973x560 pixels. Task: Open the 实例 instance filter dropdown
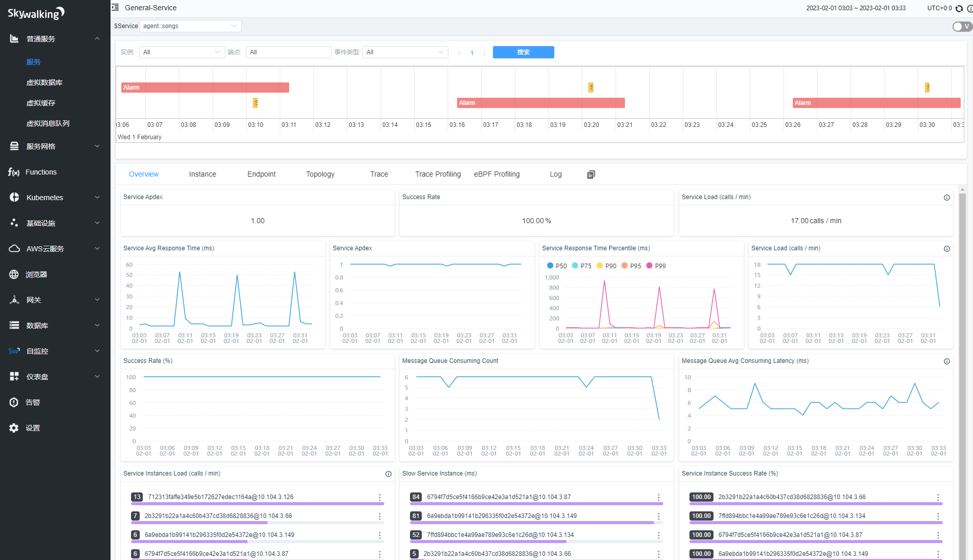click(182, 52)
